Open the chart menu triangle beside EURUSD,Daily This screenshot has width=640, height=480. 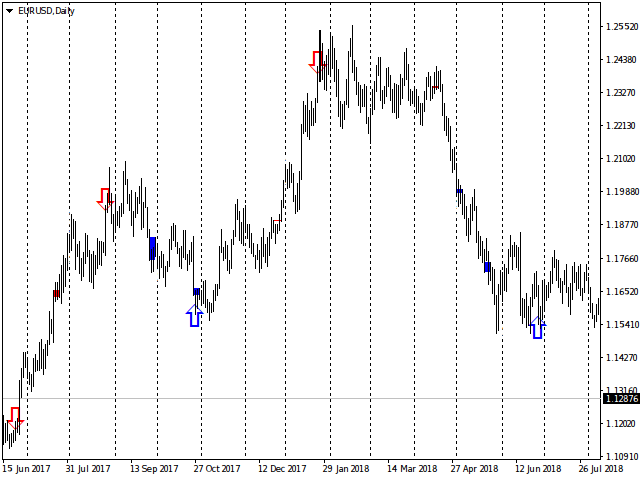[x=9, y=11]
